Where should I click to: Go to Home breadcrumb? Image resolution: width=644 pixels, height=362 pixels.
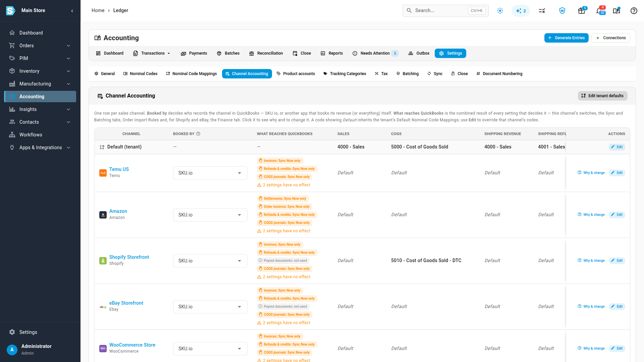[98, 10]
